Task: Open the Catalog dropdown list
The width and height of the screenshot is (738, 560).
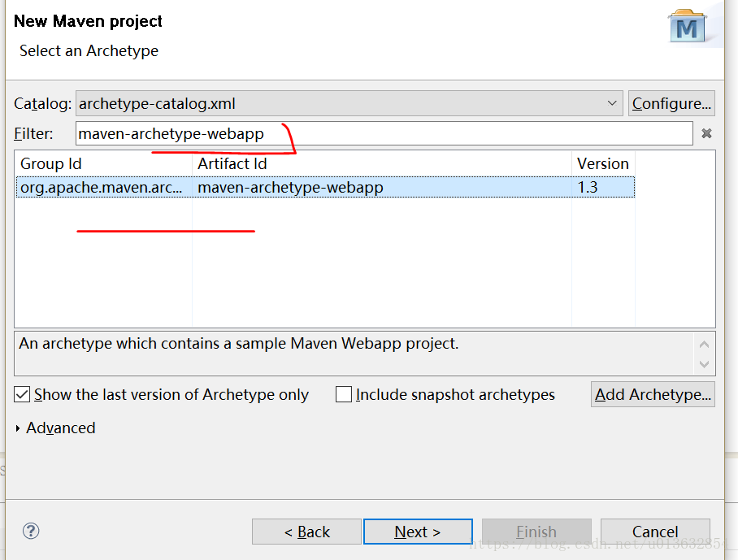Action: (x=349, y=103)
